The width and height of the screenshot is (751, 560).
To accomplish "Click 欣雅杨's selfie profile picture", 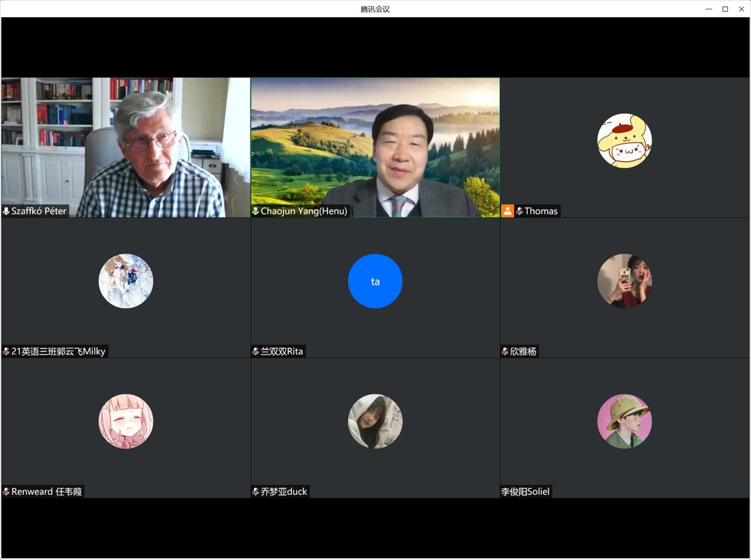I will click(x=624, y=281).
